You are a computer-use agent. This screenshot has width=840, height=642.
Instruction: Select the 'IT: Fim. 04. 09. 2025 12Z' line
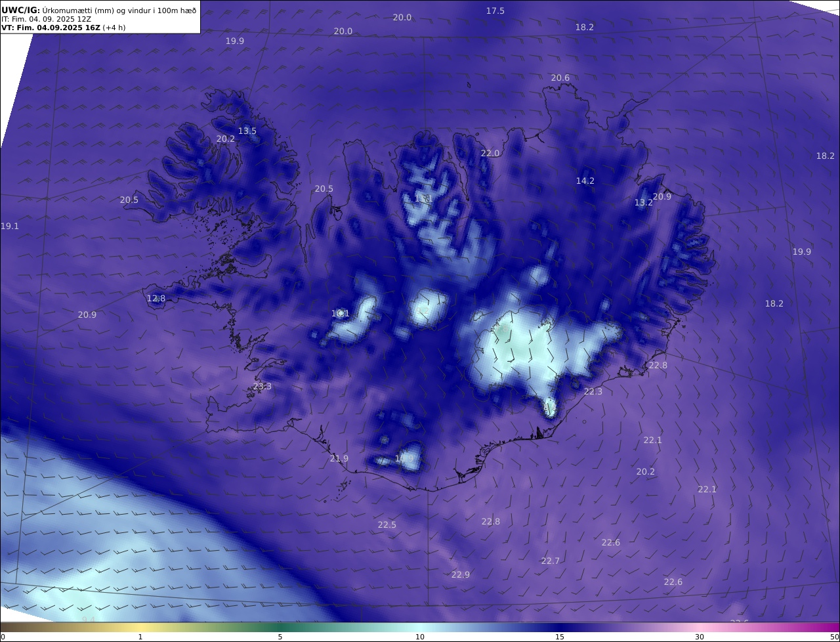point(46,19)
